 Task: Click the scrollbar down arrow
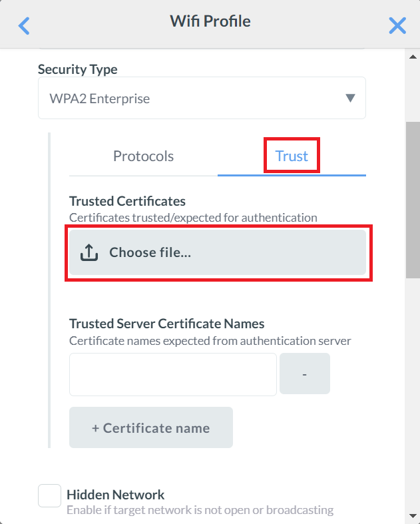tap(413, 517)
